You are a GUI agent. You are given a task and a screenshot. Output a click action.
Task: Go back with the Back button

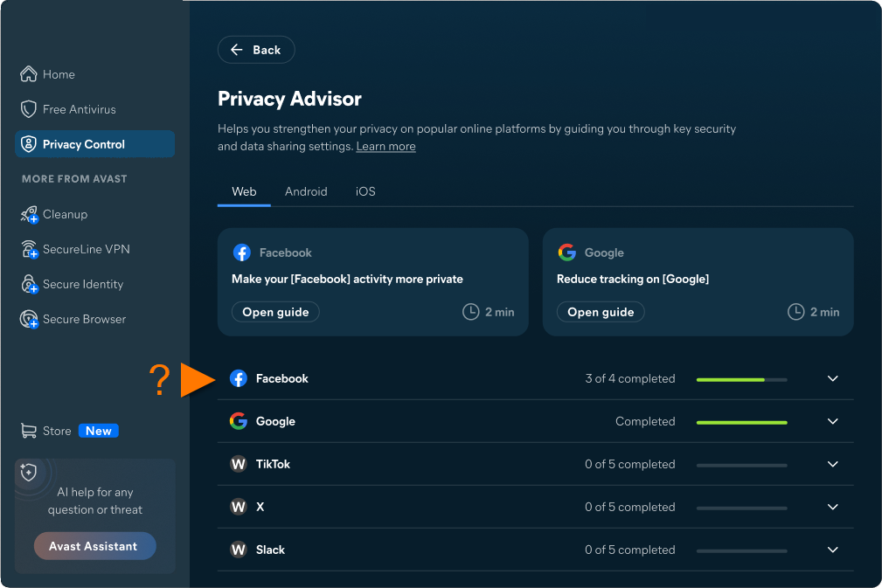click(256, 50)
